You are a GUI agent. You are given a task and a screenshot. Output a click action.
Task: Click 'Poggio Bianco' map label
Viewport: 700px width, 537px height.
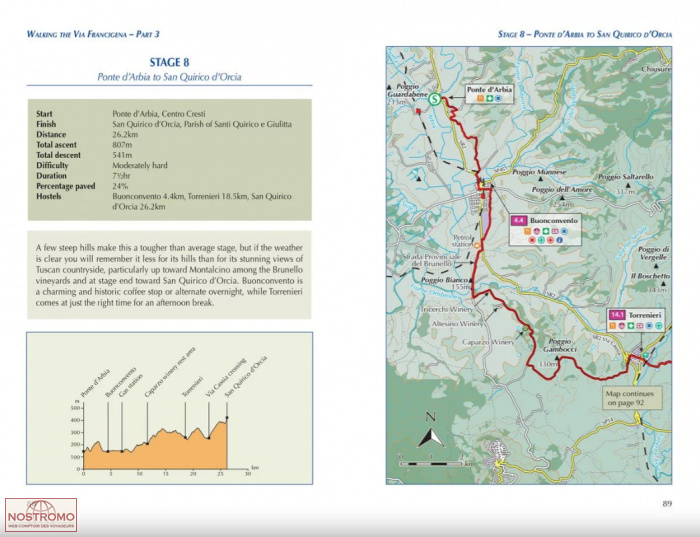pyautogui.click(x=445, y=280)
